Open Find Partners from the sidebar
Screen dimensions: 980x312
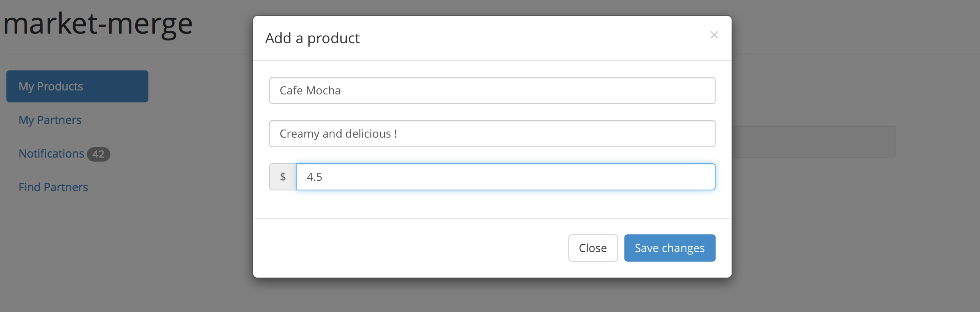[x=53, y=187]
